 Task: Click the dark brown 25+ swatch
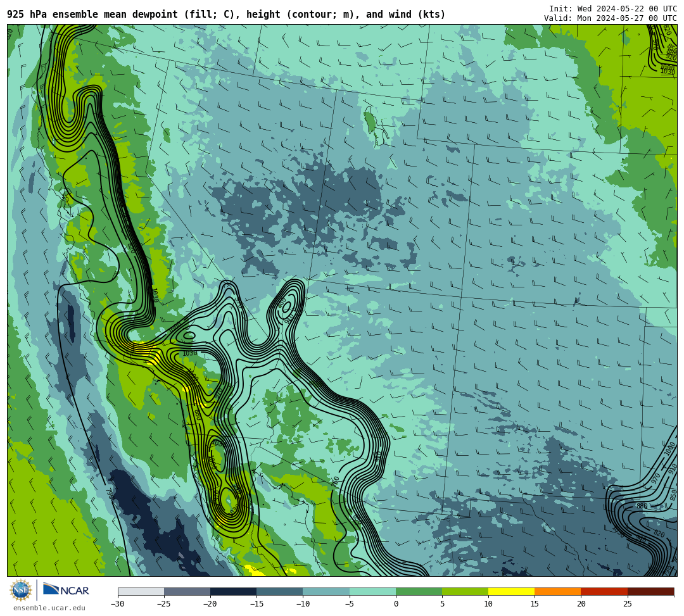pos(650,591)
